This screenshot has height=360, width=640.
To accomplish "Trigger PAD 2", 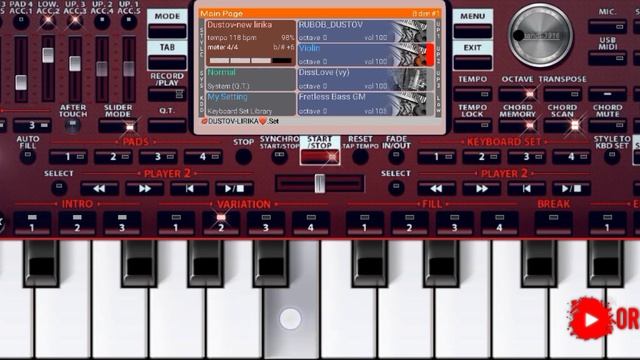I will point(113,157).
